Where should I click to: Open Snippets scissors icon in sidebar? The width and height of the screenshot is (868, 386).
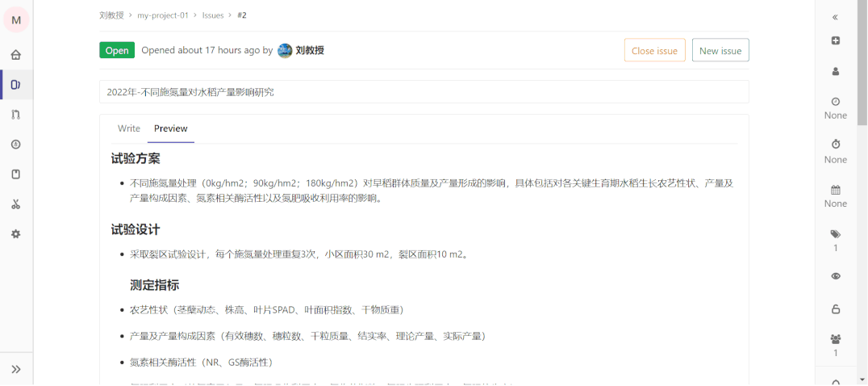click(x=16, y=204)
